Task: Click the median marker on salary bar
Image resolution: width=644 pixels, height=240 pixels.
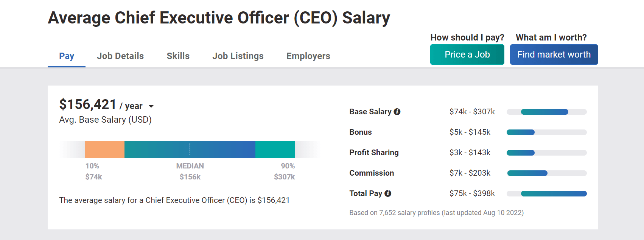Action: pyautogui.click(x=190, y=149)
